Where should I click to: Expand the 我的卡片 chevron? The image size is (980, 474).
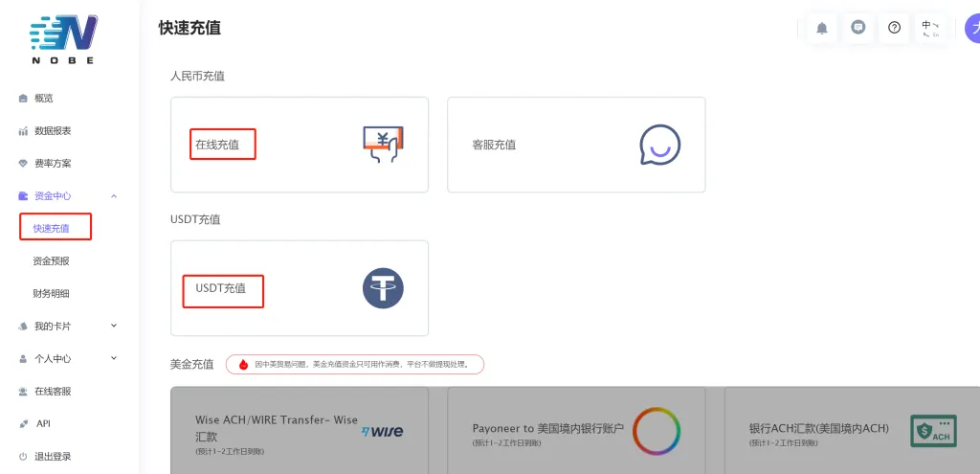114,326
